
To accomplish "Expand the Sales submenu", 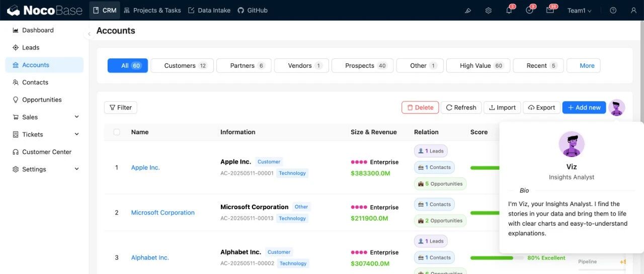I will (x=44, y=117).
